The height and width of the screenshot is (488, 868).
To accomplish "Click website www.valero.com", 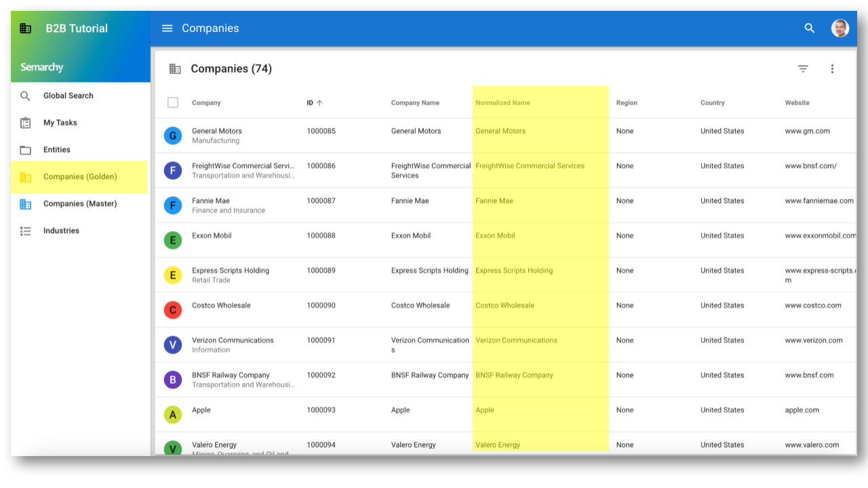I will coord(812,445).
